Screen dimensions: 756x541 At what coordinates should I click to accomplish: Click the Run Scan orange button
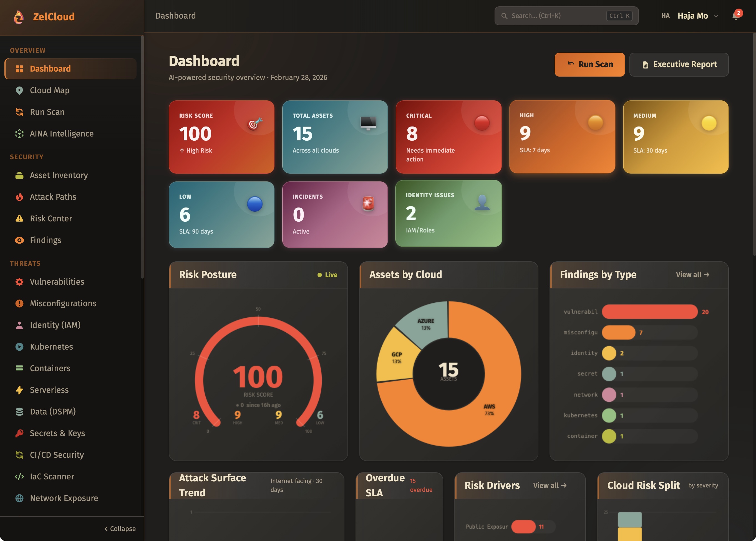tap(589, 65)
